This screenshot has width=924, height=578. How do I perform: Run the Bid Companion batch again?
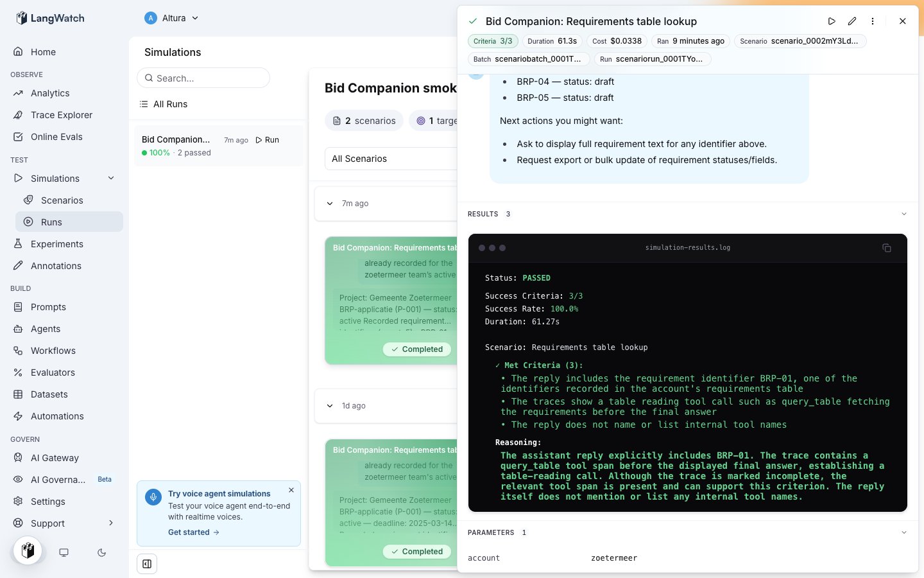(268, 140)
